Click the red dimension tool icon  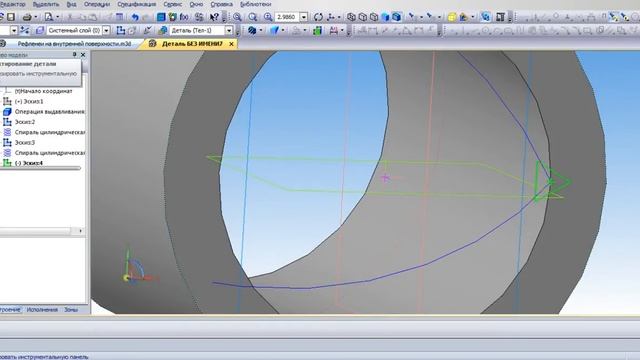pos(334,30)
